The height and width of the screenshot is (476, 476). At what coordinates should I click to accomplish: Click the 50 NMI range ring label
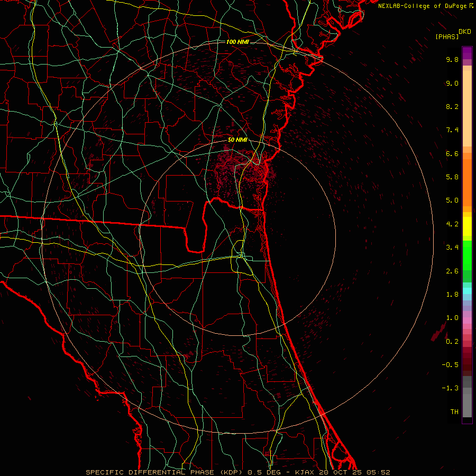click(x=237, y=140)
